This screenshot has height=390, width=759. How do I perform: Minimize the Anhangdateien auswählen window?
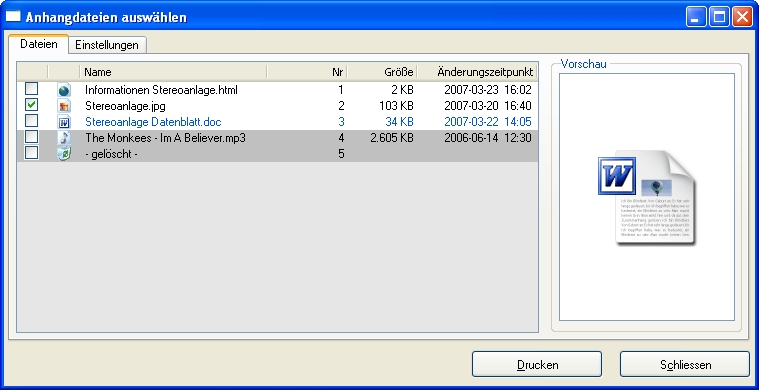click(x=696, y=17)
